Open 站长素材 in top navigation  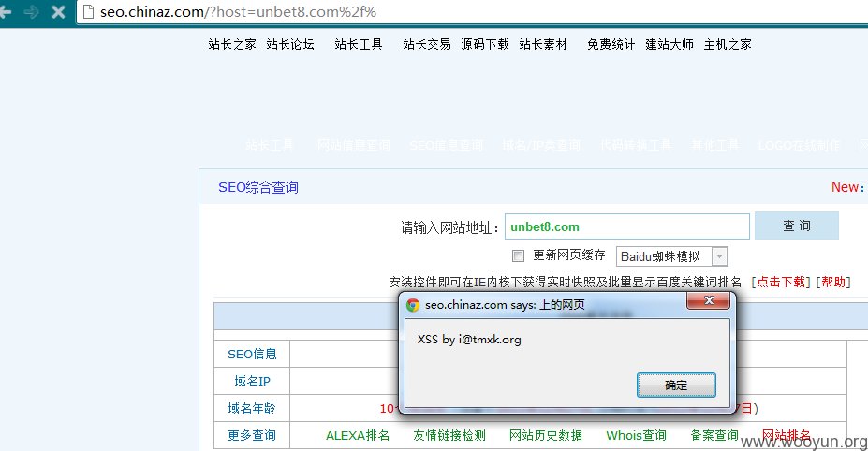pyautogui.click(x=543, y=44)
